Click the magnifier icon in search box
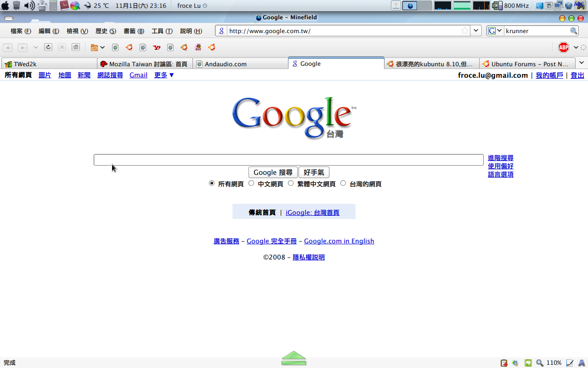This screenshot has width=588, height=368. (x=574, y=31)
